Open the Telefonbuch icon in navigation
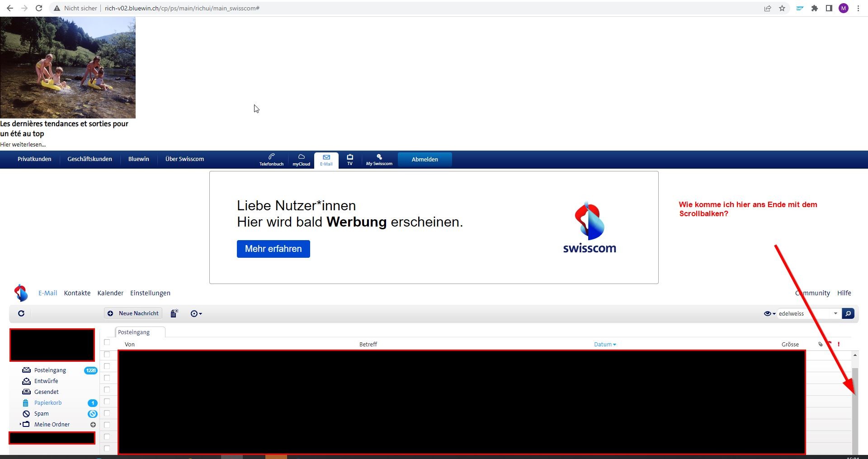Viewport: 868px width, 459px height. [x=271, y=159]
